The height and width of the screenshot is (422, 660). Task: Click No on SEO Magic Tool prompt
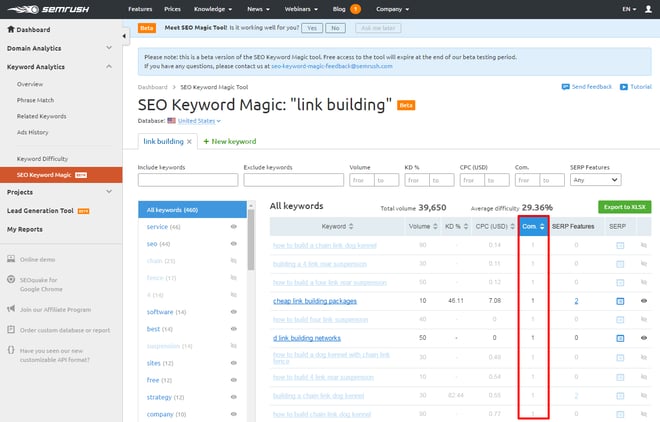click(335, 28)
